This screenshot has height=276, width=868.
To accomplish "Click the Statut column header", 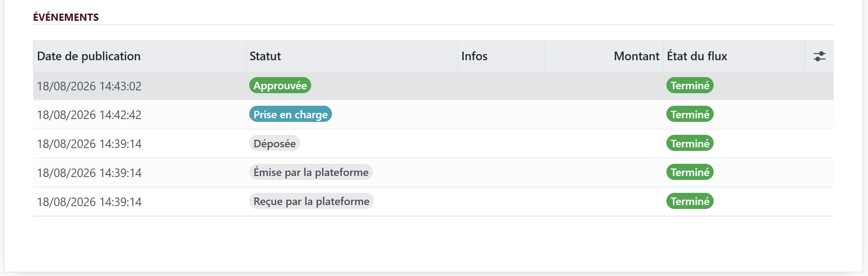I will (265, 56).
